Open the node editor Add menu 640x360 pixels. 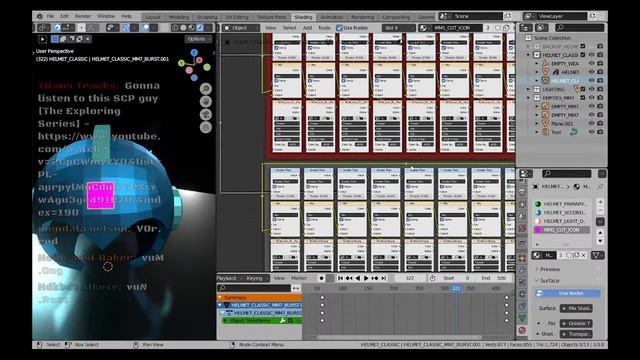click(307, 28)
